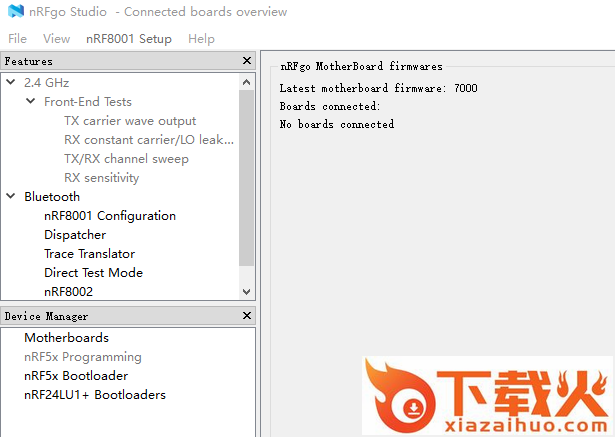615x437 pixels.
Task: Select Dispatcher under Bluetooth
Action: pos(74,235)
